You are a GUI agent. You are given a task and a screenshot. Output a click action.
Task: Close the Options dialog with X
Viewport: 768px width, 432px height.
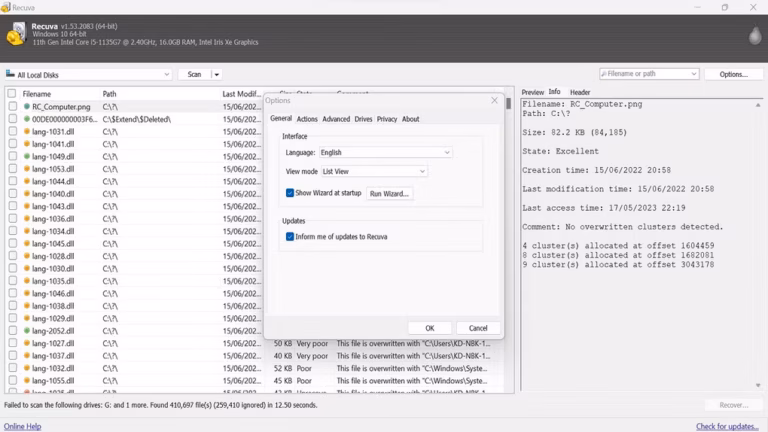494,100
